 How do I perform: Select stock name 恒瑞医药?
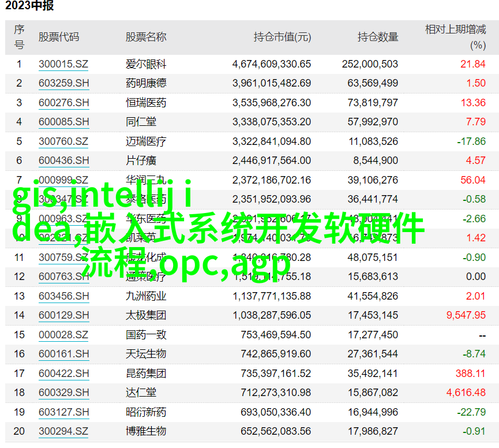pos(146,103)
